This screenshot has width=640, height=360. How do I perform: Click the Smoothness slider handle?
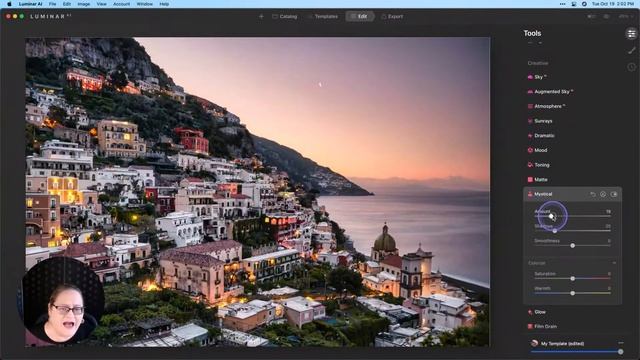[x=573, y=246]
